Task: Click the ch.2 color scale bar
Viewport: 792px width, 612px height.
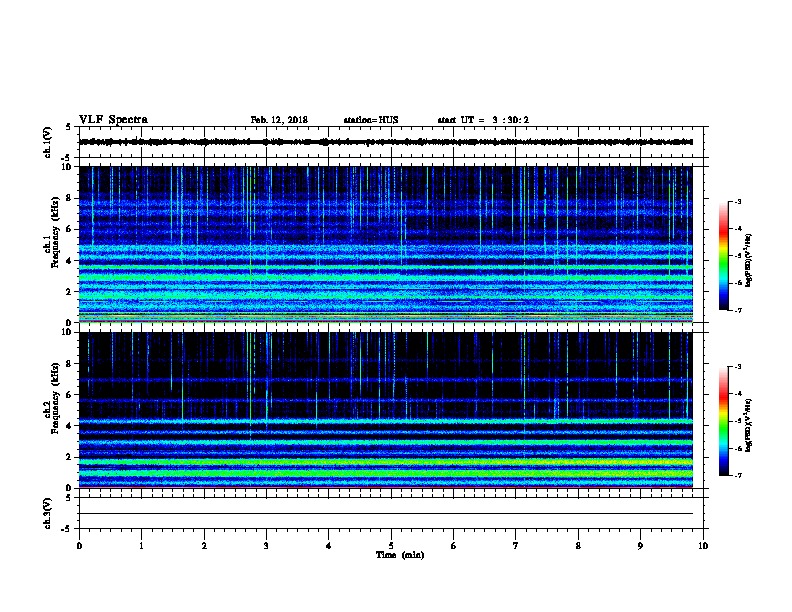Action: click(x=724, y=421)
